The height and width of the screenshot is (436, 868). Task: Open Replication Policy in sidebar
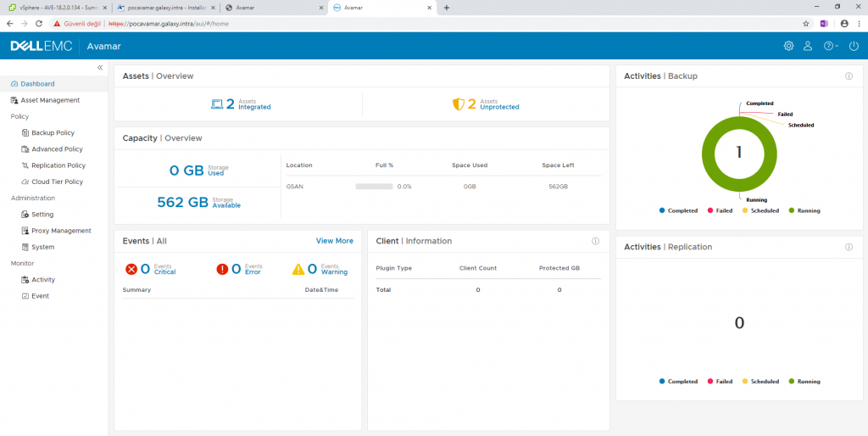[x=53, y=165]
